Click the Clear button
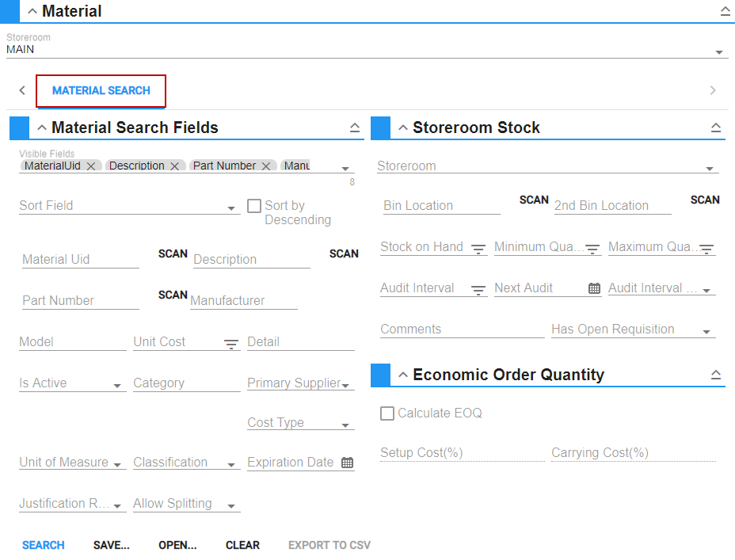 click(242, 545)
